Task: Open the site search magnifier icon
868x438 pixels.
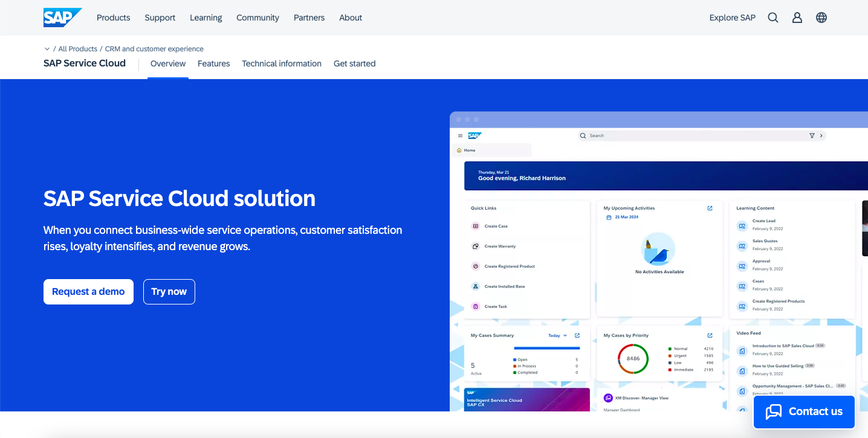Action: tap(773, 18)
